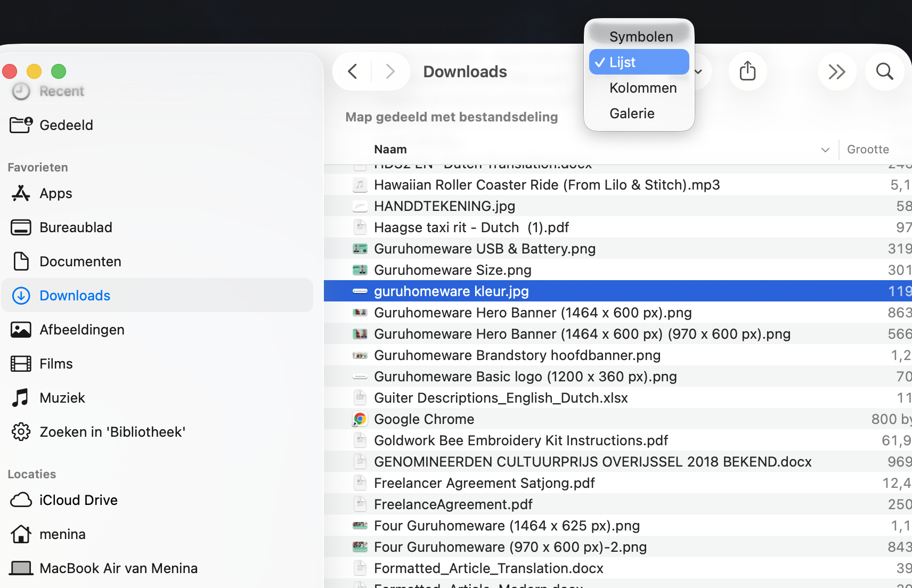This screenshot has height=588, width=912.
Task: Click the MacBook Air van Menina location icon
Action: [x=21, y=568]
